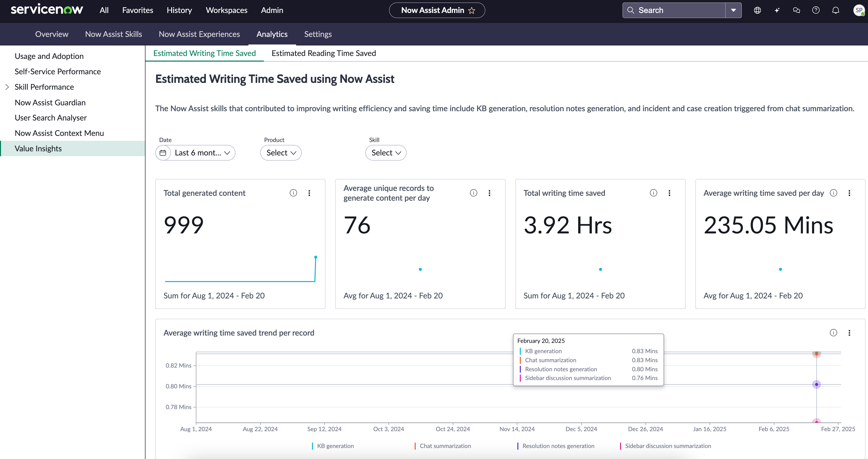Select Value Insights in sidebar
868x459 pixels.
[72, 149]
